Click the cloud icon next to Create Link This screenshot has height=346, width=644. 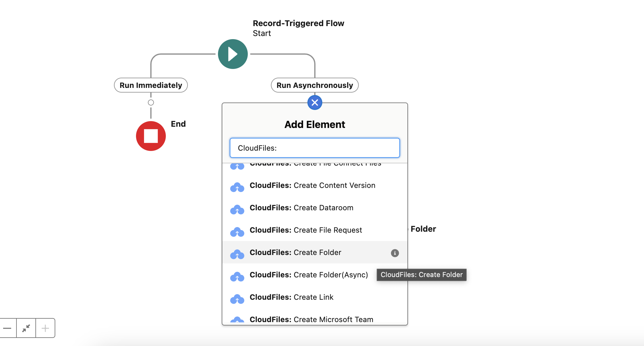238,299
